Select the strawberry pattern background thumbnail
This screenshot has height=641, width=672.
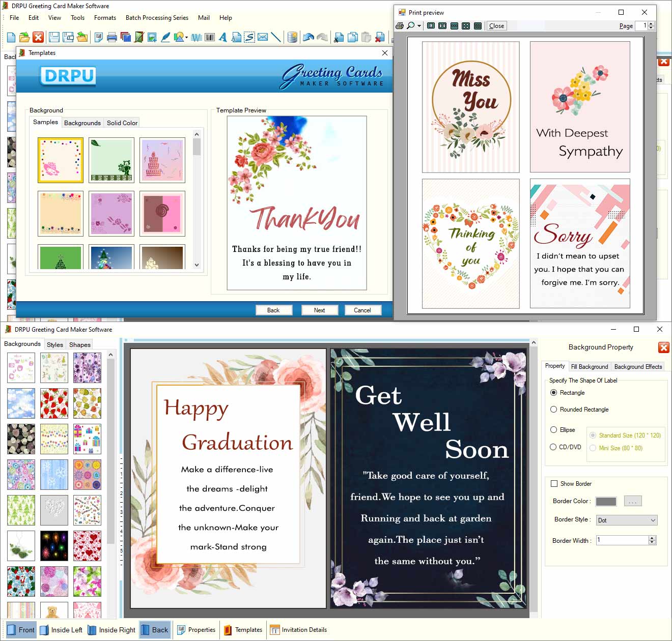54,403
